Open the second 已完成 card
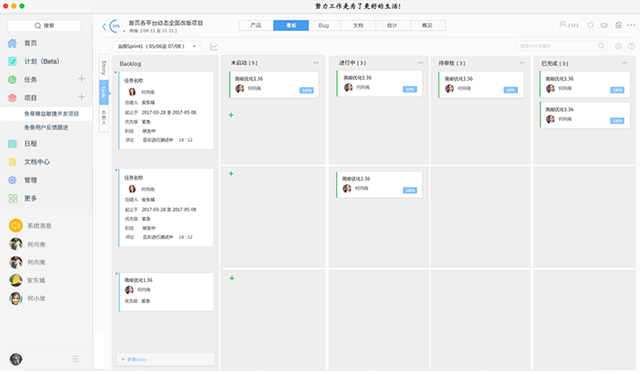 tap(585, 115)
